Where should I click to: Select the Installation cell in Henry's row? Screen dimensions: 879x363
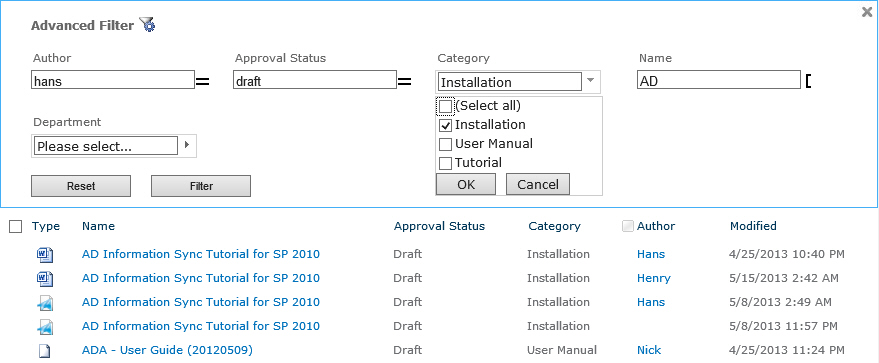(558, 278)
